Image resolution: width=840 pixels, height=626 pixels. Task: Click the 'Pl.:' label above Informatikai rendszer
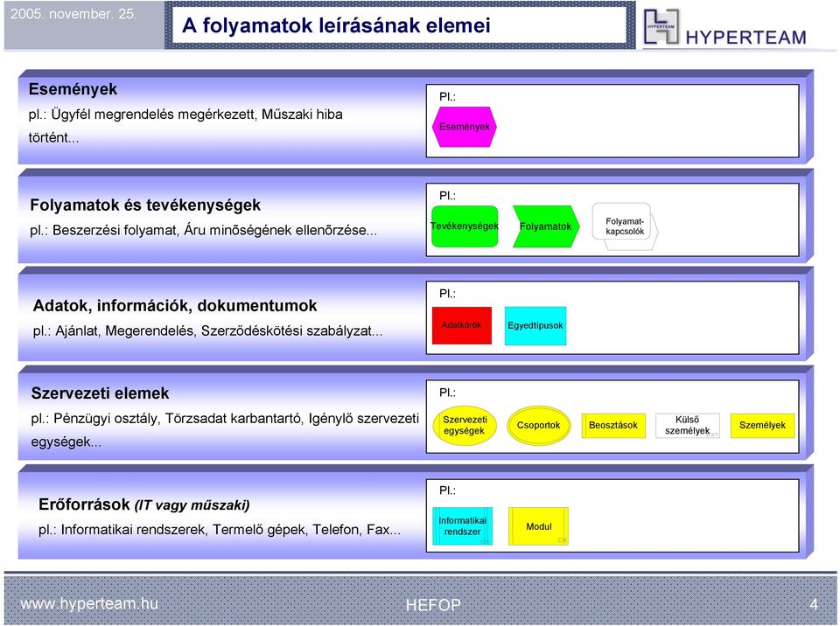[x=447, y=490]
